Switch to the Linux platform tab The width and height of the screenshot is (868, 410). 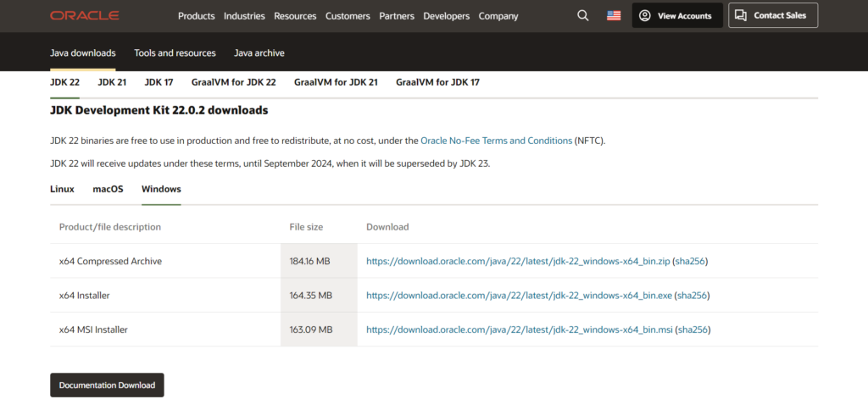click(62, 189)
